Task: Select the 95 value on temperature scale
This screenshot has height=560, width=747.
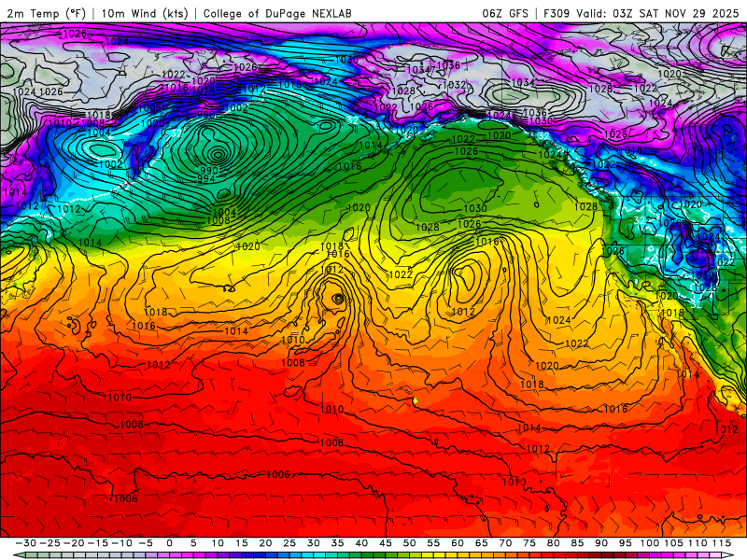Action: click(625, 543)
